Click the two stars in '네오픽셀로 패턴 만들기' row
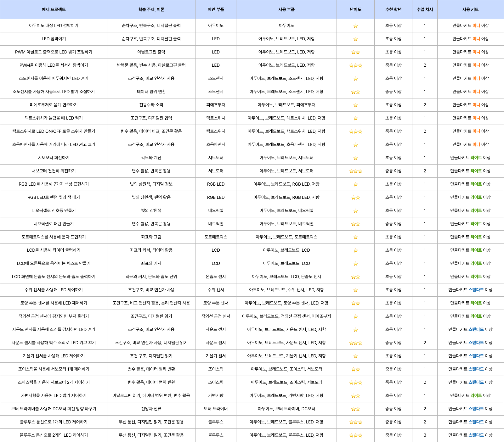 point(356,224)
